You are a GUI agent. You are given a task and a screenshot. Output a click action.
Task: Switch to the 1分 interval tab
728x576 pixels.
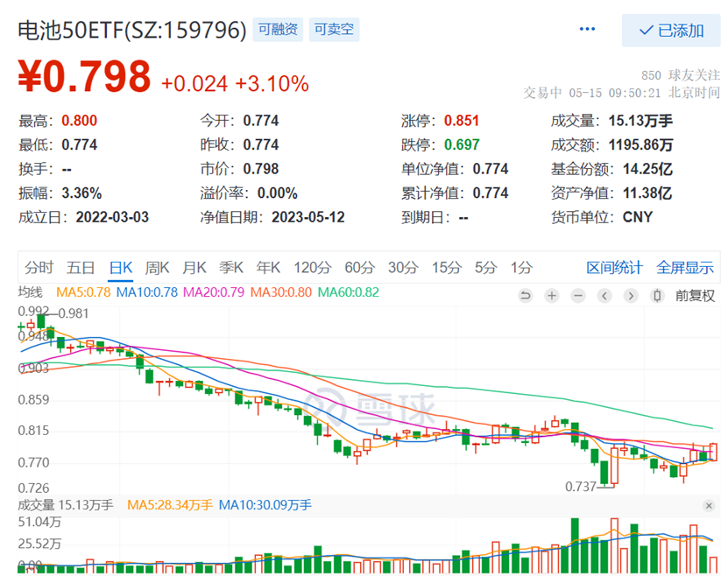pos(521,268)
